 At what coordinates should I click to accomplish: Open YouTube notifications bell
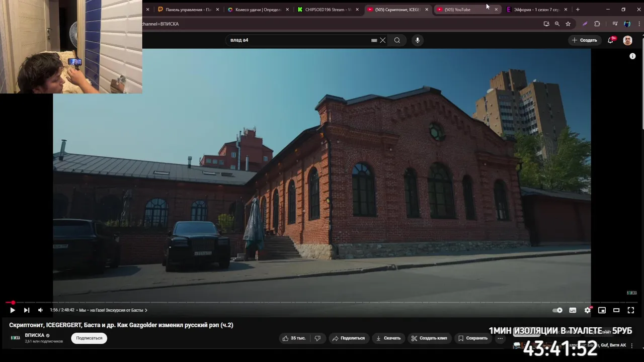tap(611, 40)
